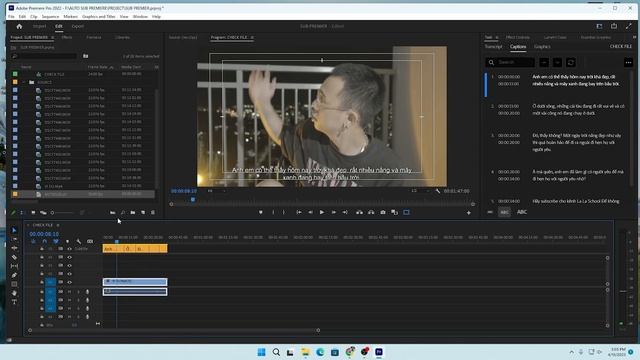Open Program monitor settings wrench
640x360 pixels.
(x=438, y=191)
